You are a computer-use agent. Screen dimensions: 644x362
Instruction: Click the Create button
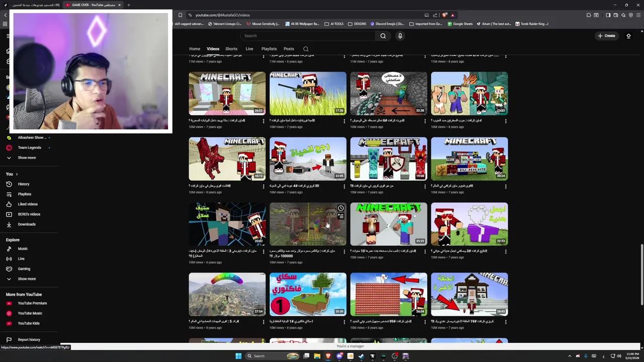606,36
